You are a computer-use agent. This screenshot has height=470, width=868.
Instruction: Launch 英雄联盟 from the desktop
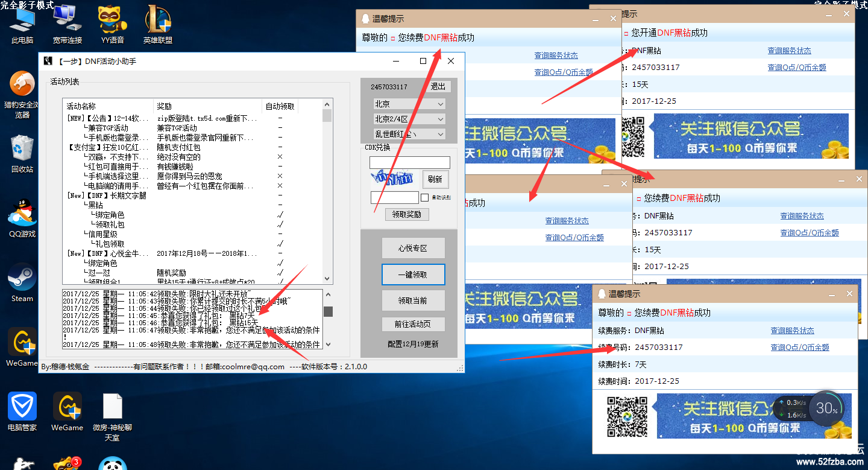tap(158, 24)
